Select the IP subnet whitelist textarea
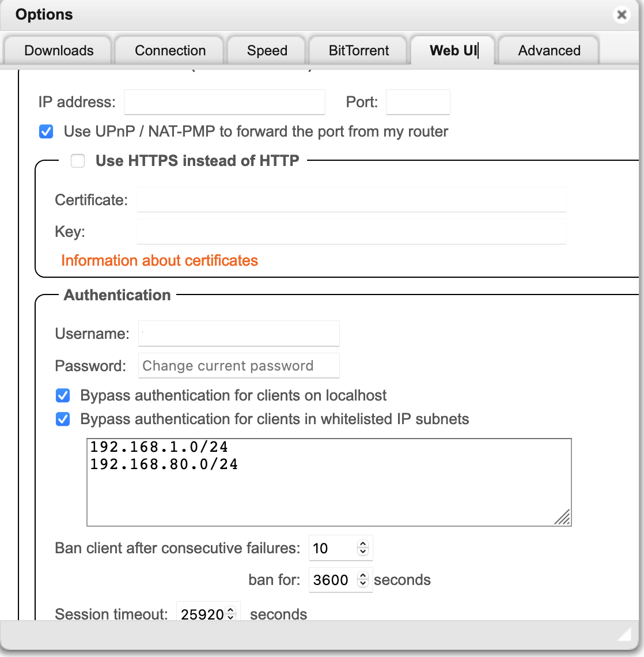 328,482
